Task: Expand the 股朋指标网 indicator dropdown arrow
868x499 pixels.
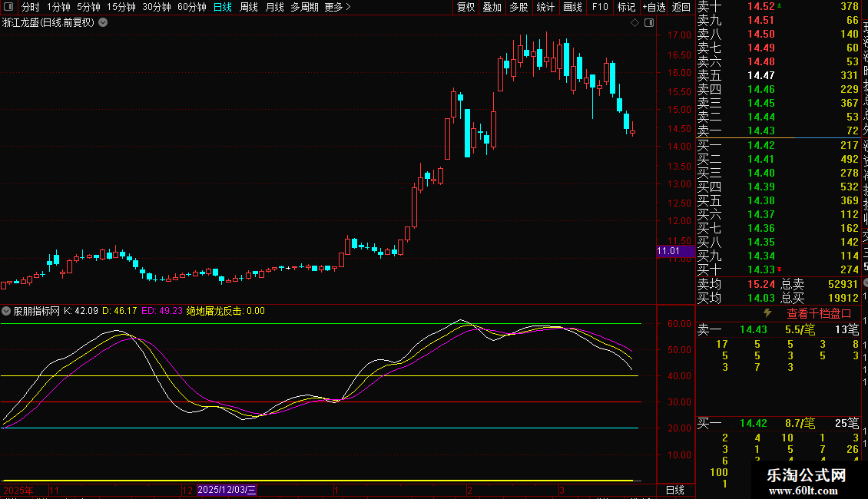Action: click(7, 312)
